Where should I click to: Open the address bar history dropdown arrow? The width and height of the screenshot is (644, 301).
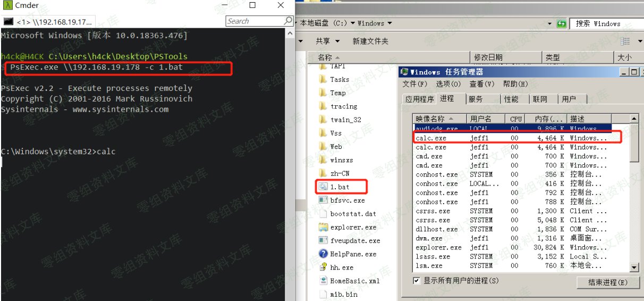(550, 23)
